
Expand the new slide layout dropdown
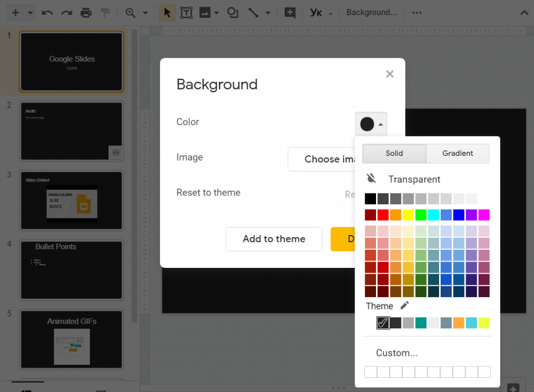click(x=30, y=12)
